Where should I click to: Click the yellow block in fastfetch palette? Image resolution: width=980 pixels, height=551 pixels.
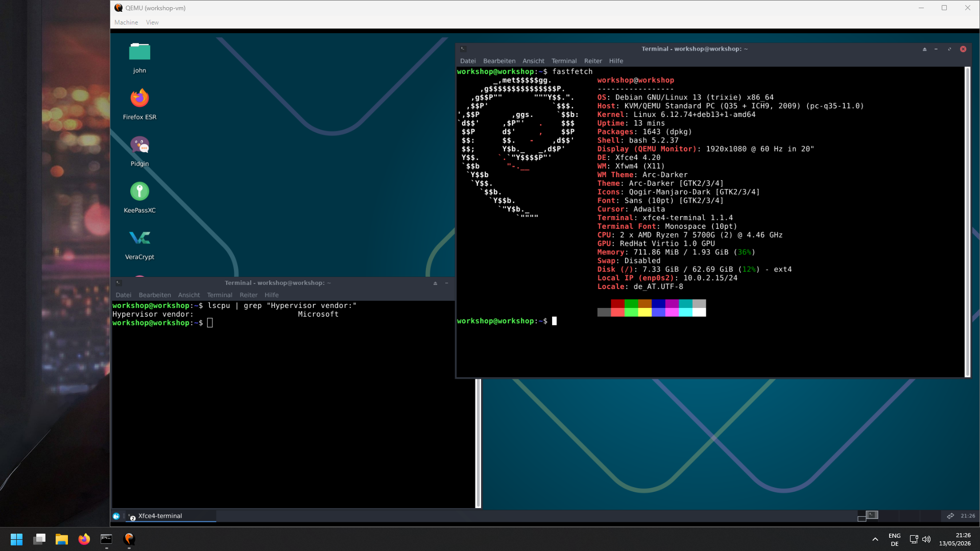point(645,312)
